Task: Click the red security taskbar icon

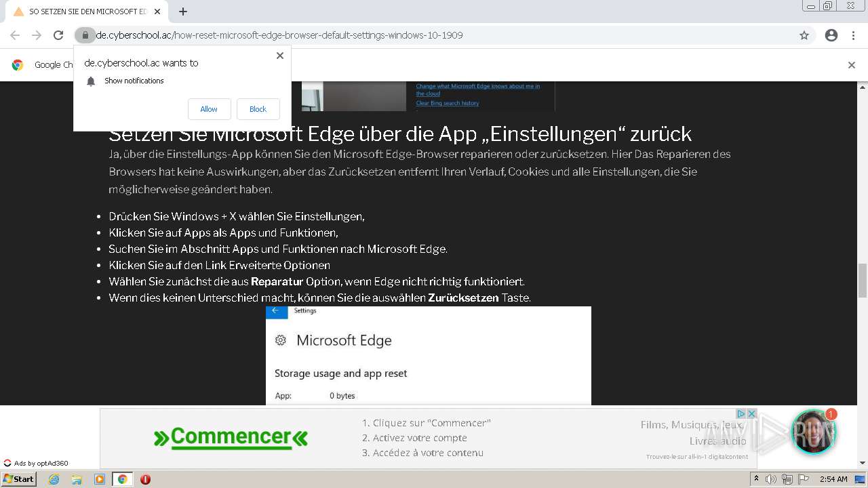Action: [145, 479]
